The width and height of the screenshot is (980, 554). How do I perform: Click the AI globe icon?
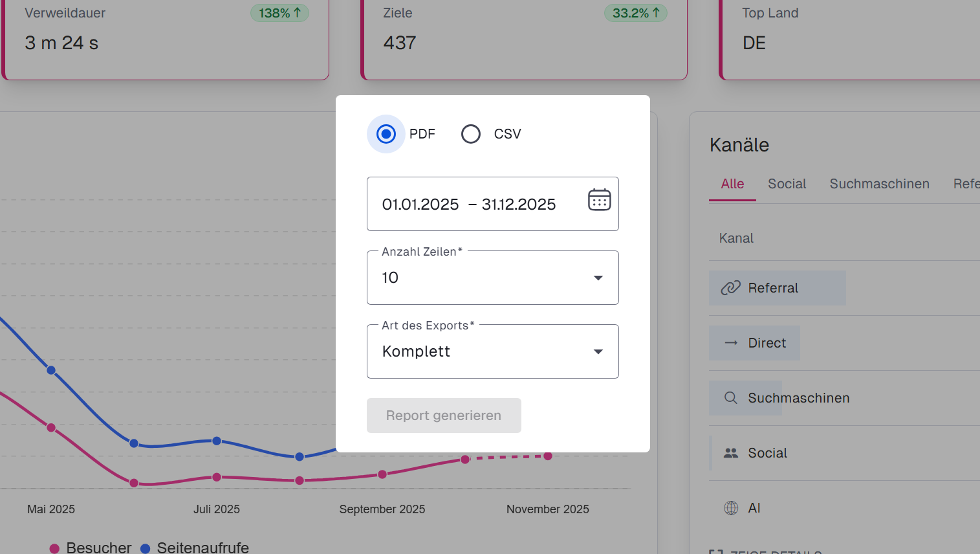pos(731,508)
